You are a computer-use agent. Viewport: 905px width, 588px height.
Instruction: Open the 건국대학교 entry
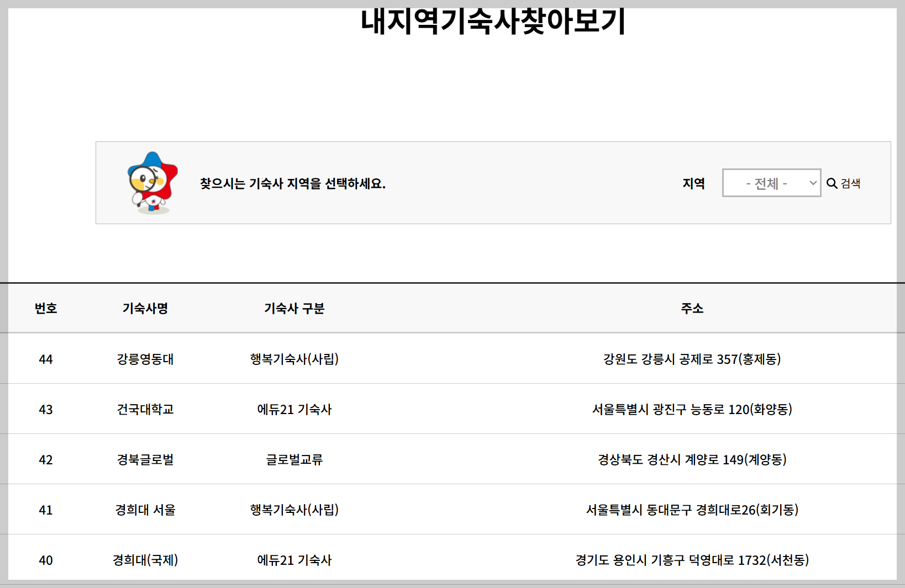145,409
